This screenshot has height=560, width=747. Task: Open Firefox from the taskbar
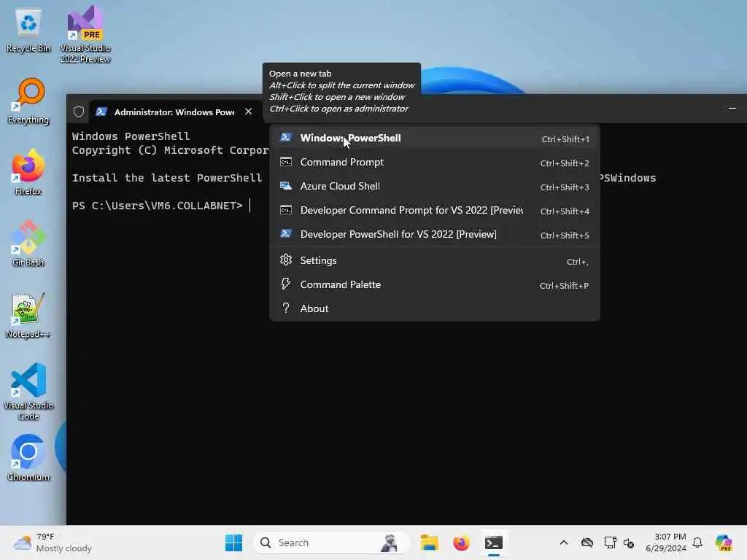461,542
